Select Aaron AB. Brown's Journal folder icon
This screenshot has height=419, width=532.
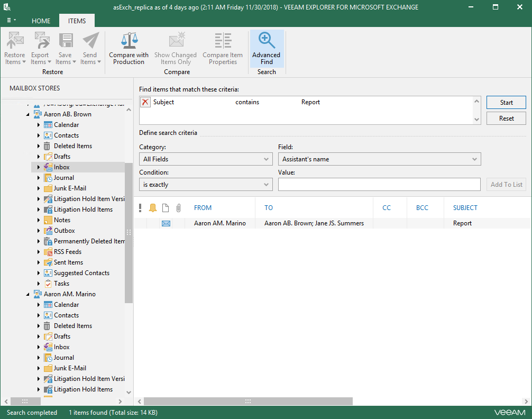(x=48, y=178)
